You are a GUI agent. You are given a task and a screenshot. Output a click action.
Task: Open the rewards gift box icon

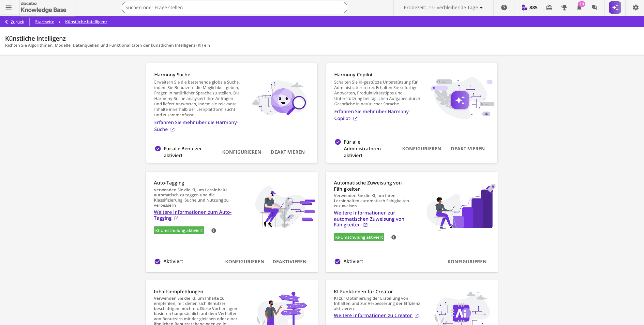coord(549,8)
